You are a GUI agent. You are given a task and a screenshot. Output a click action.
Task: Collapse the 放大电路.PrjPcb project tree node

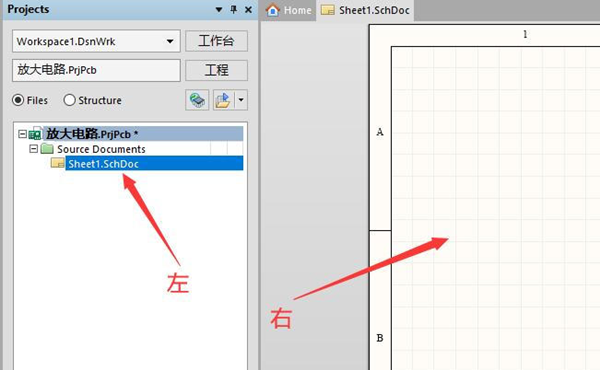(x=23, y=134)
